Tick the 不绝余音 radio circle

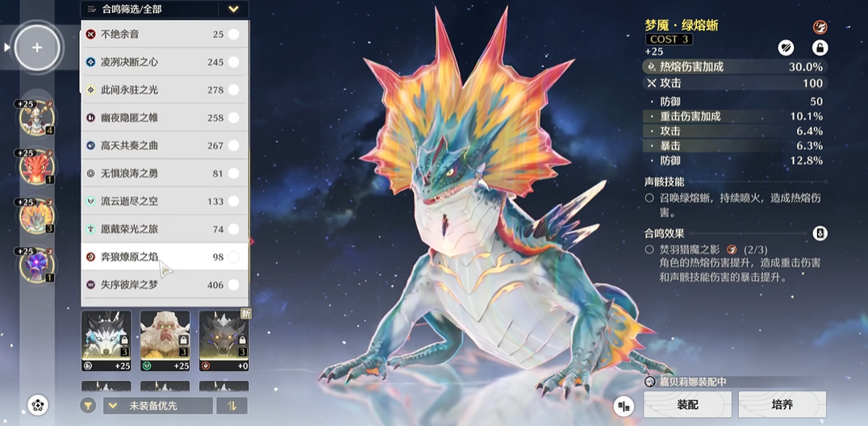coord(234,35)
